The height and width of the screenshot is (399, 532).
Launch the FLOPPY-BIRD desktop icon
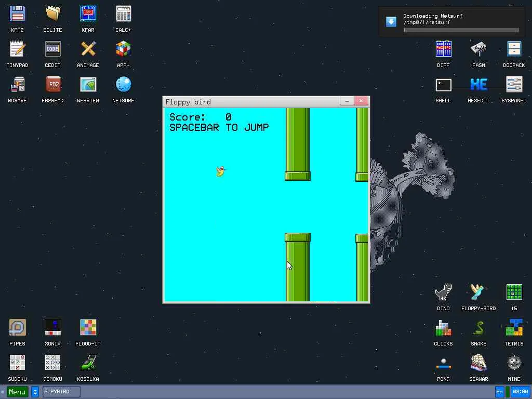click(478, 292)
